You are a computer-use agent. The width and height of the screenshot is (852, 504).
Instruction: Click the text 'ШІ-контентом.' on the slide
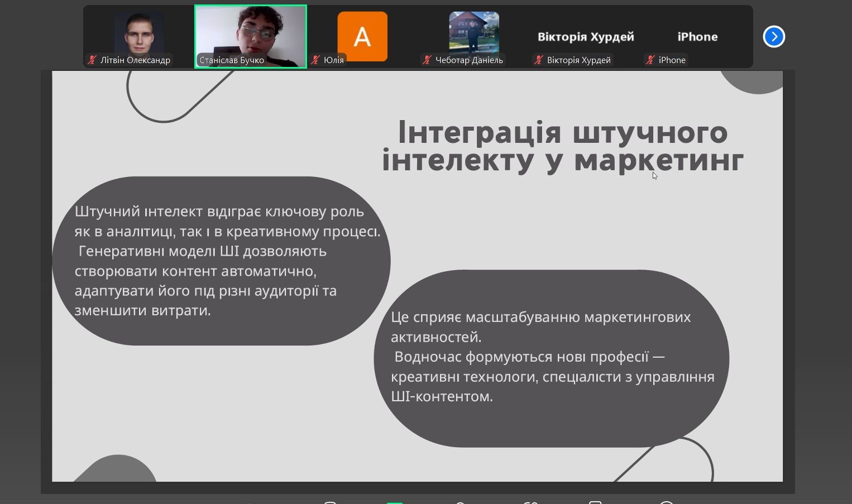tap(442, 397)
